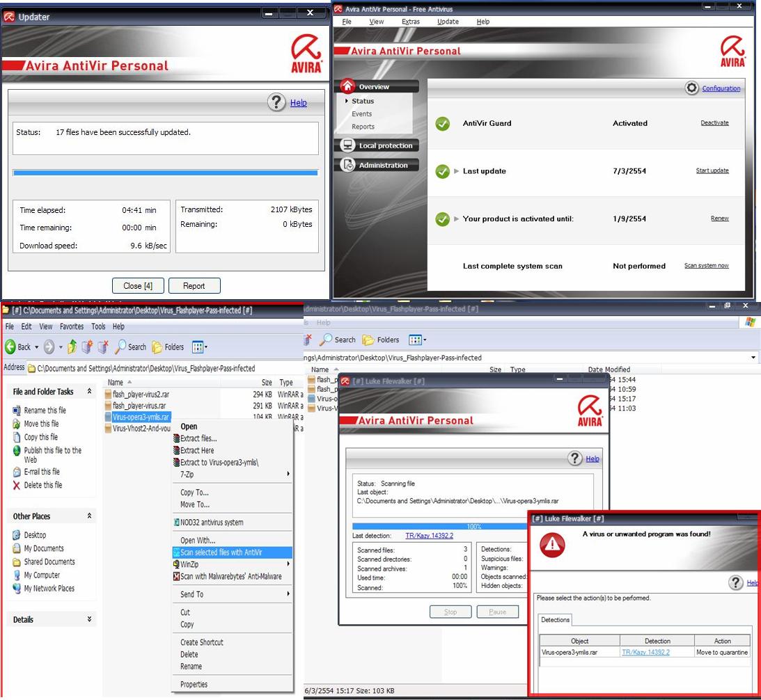Select Events under Overview
The image size is (761, 700).
pyautogui.click(x=361, y=113)
